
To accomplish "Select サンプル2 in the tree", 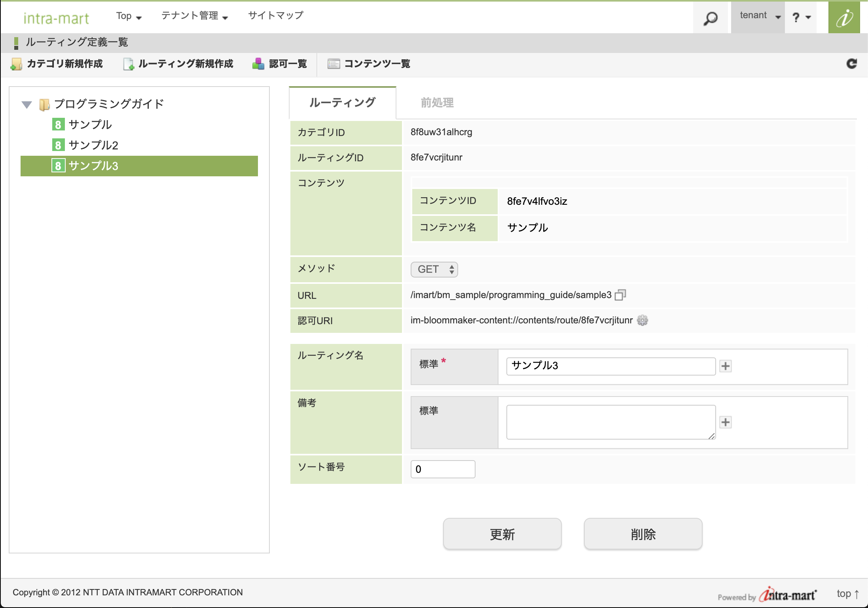I will tap(93, 145).
